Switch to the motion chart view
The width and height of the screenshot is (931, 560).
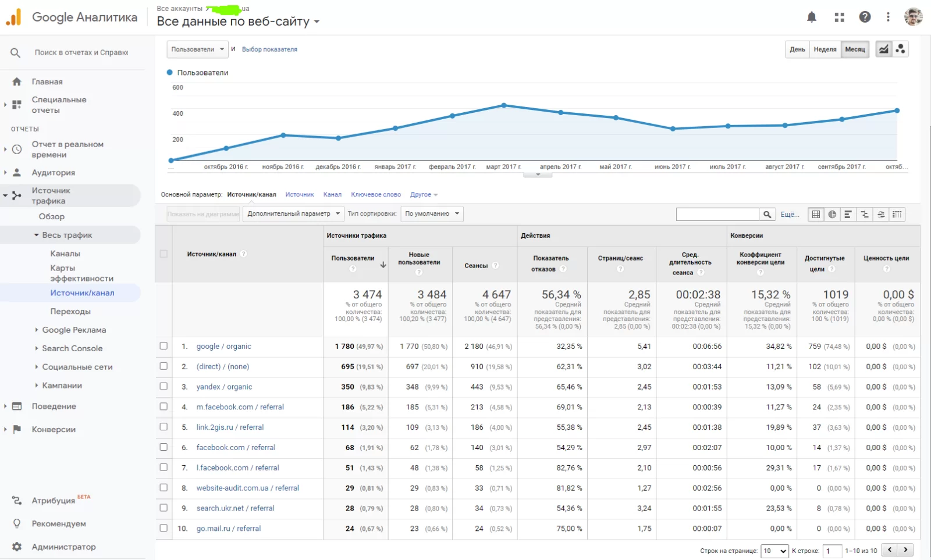coord(901,49)
